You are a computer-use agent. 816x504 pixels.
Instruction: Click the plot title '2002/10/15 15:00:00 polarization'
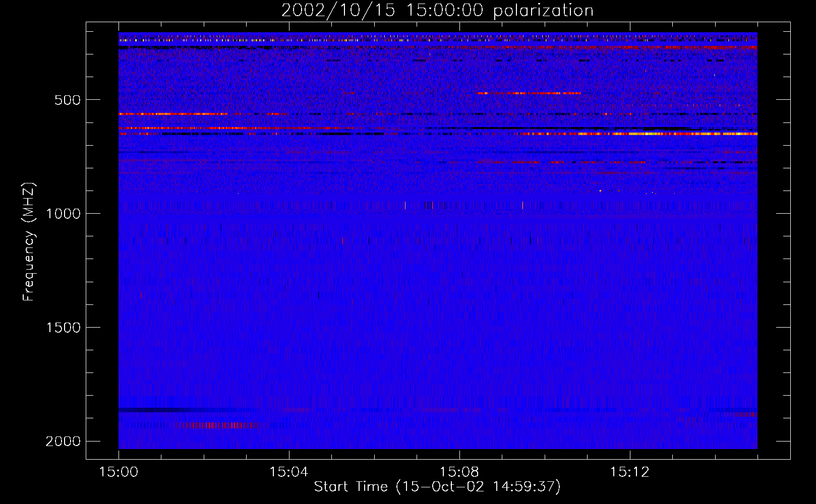pos(437,11)
